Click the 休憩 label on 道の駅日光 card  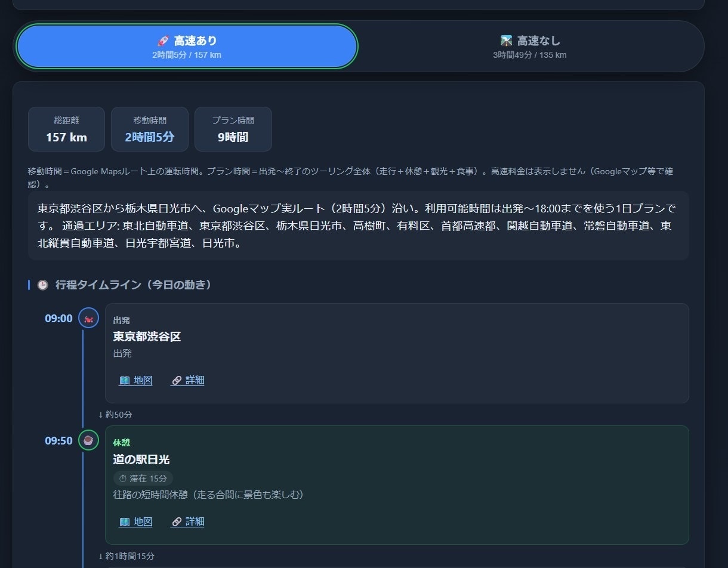[x=121, y=443]
